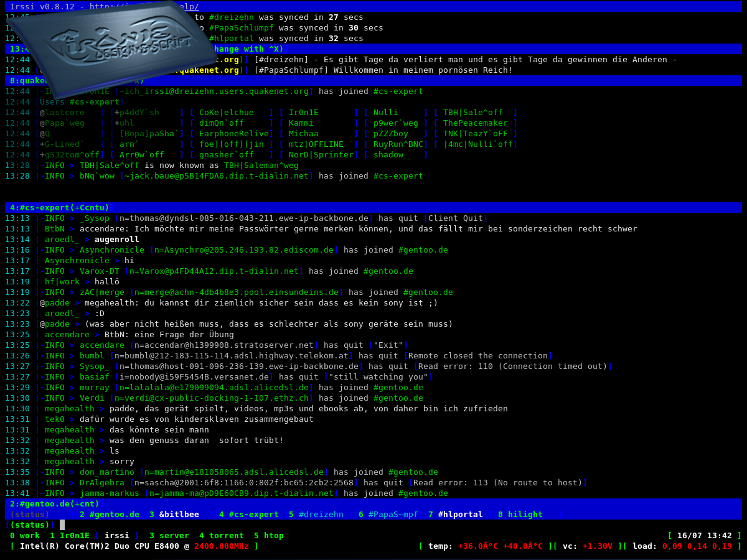Image resolution: width=747 pixels, height=560 pixels.
Task: Click the CPU frequency 2400.000MHz value
Action: [x=222, y=546]
